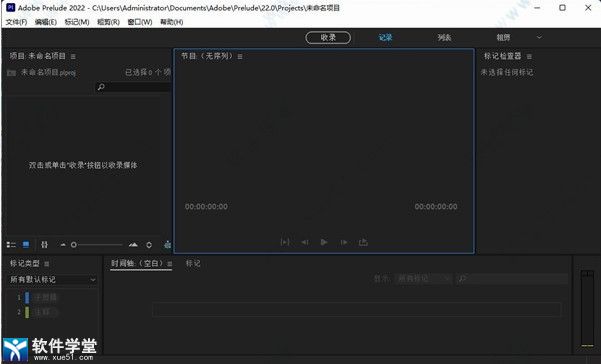
Task: Open the 时间轴 panel menu icon
Action: [169, 264]
